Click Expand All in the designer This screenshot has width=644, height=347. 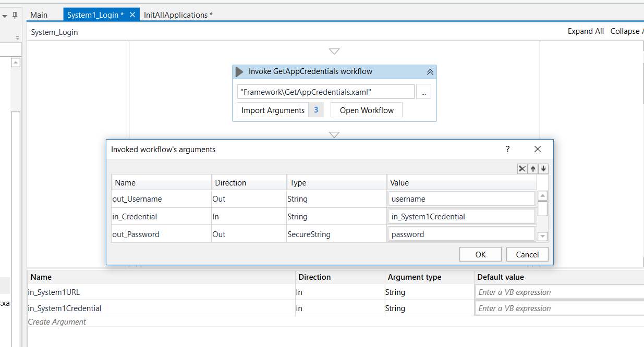pos(586,31)
